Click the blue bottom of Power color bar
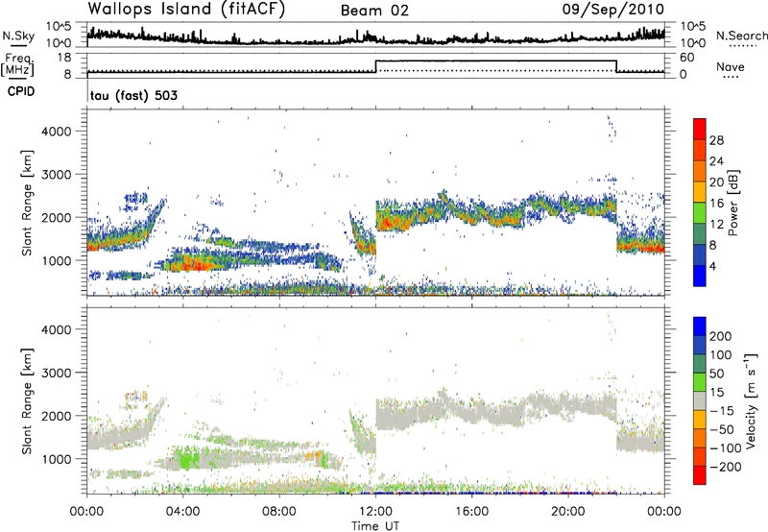This screenshot has width=768, height=532. pos(700,276)
